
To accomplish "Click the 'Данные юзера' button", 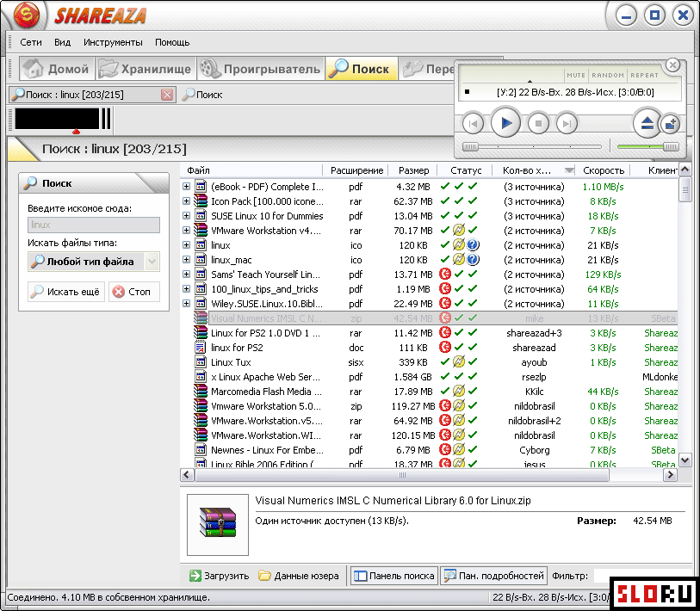I will pos(299,576).
